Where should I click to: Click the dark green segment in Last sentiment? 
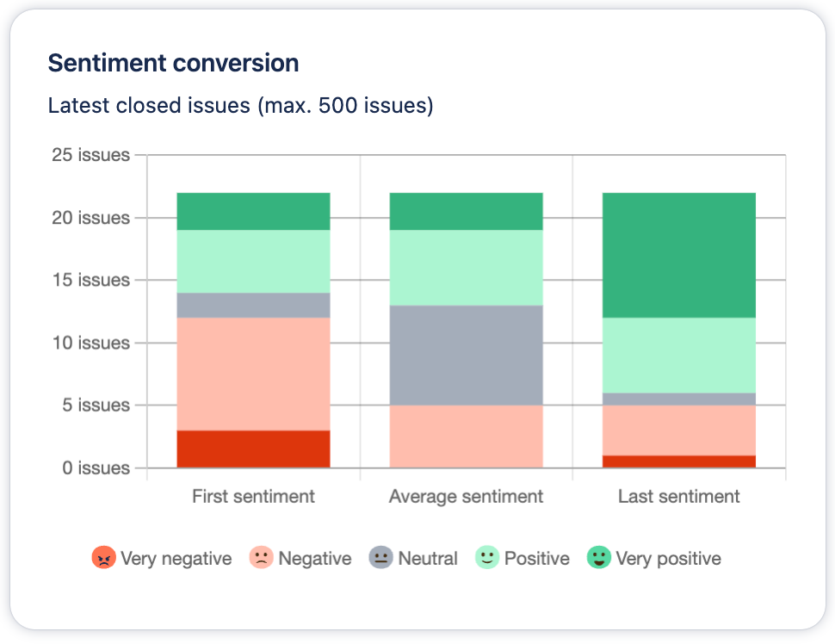(x=679, y=255)
